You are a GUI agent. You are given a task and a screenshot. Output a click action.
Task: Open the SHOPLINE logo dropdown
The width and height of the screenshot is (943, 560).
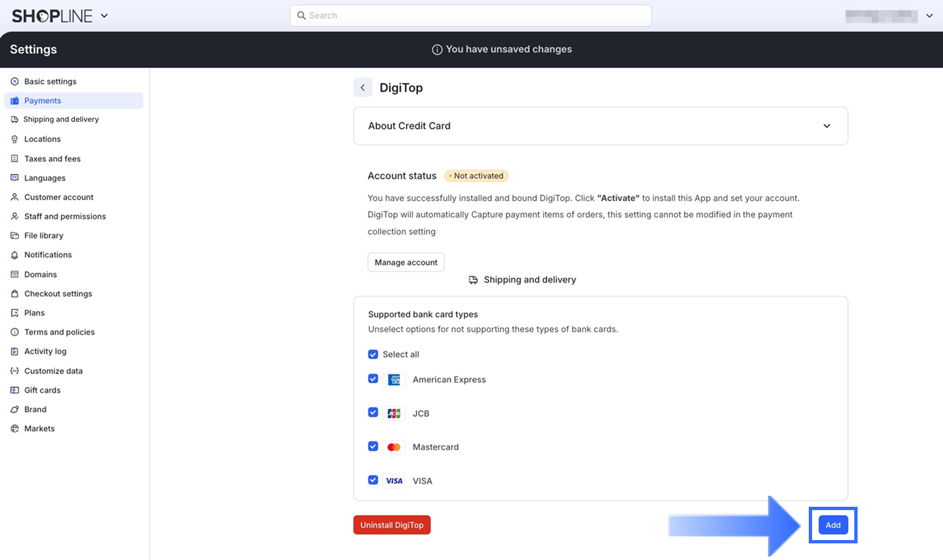pyautogui.click(x=104, y=16)
